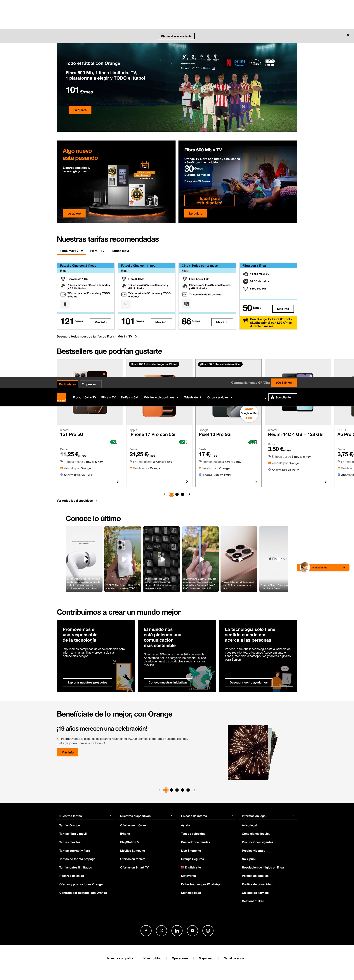Open Facebook social icon in footer
Screen dimensions: 354x980
coord(146,931)
